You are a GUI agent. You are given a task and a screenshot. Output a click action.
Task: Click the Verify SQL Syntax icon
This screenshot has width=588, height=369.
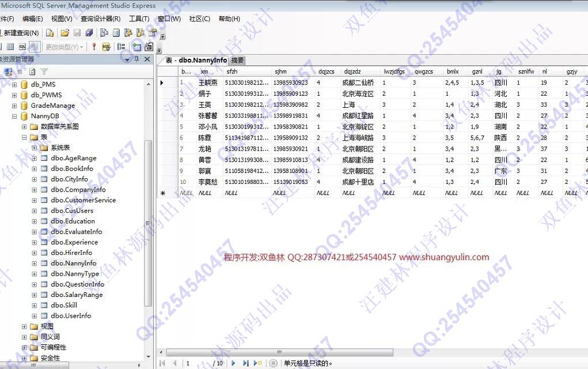click(106, 47)
